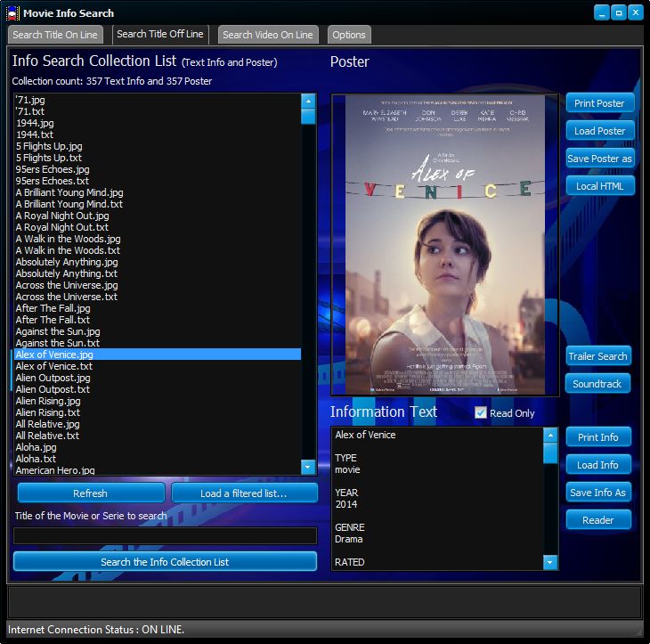The height and width of the screenshot is (644, 650).
Task: Click the Print Poster button
Action: 599,103
